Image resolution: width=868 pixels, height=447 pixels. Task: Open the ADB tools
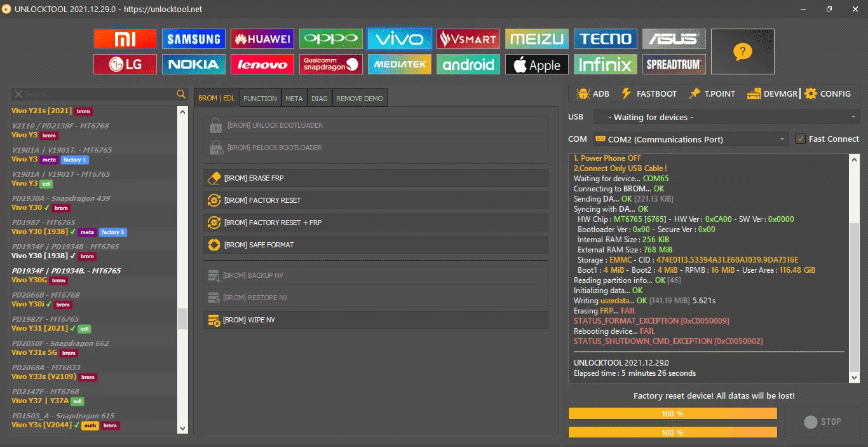[593, 93]
